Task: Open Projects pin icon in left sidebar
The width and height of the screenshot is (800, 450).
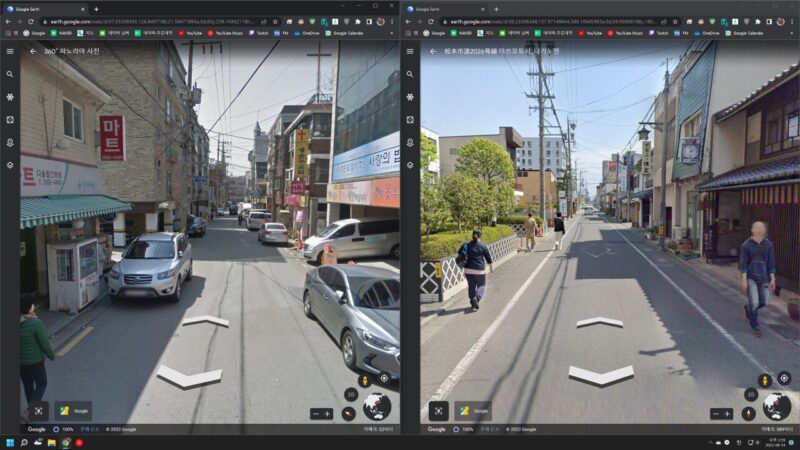Action: click(10, 142)
